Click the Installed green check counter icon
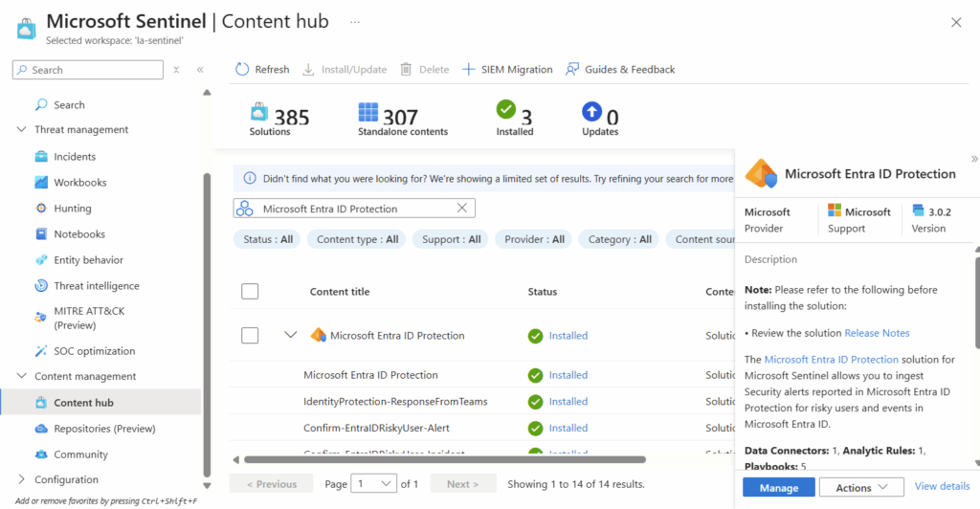The width and height of the screenshot is (980, 509). pos(506,109)
